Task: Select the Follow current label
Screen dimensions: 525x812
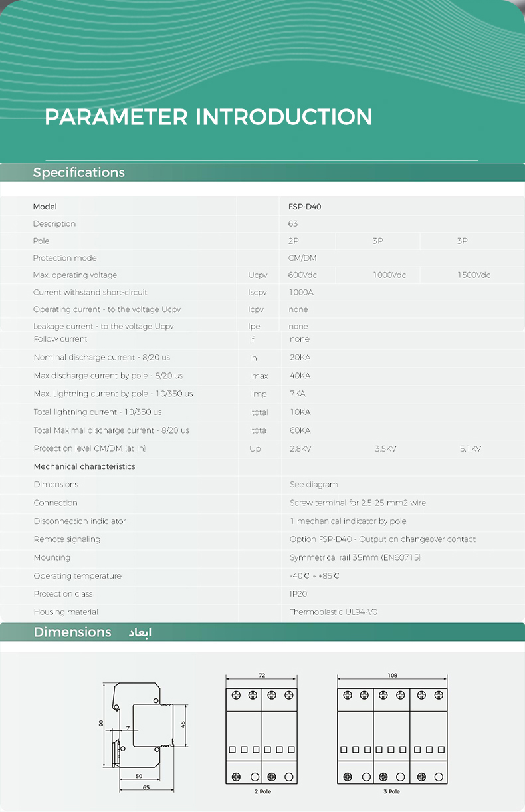Action: [x=60, y=339]
